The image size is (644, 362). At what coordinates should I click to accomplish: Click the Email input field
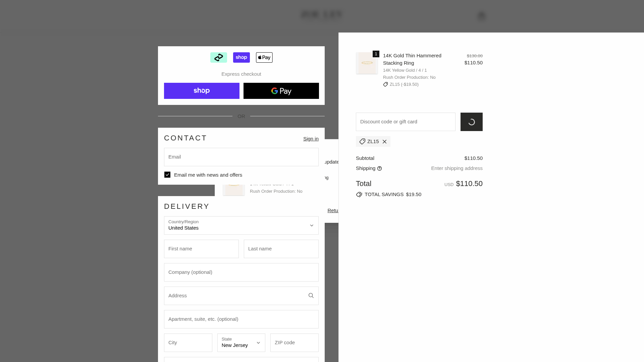[x=241, y=157]
